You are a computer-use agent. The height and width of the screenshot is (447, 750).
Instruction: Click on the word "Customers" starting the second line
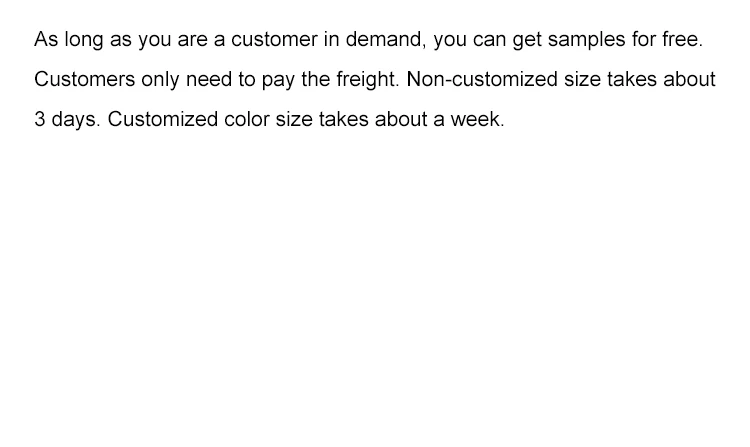[81, 80]
